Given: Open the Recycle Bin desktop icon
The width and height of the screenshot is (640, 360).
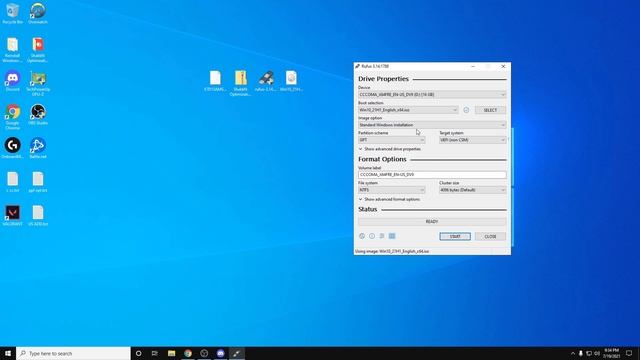Looking at the screenshot, I should (13, 13).
